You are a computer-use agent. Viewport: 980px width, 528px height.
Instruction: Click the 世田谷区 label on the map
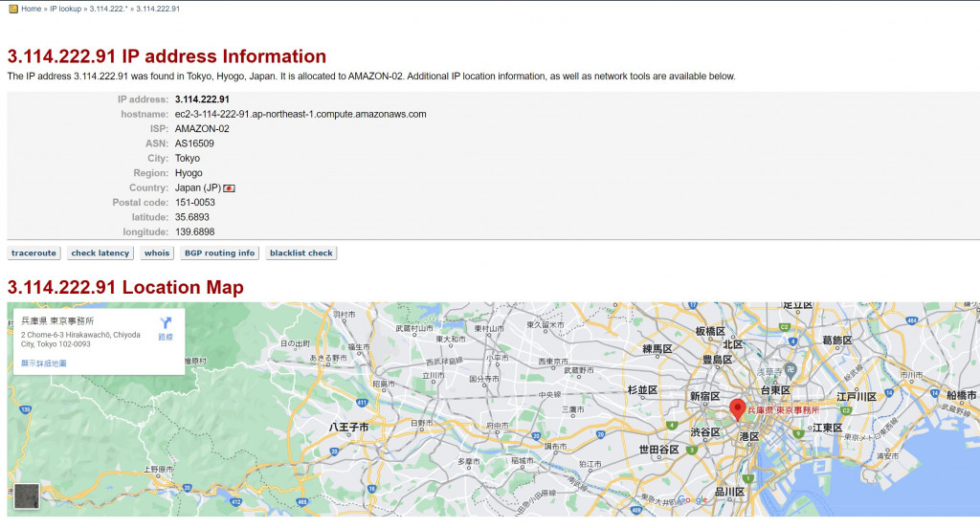tap(658, 450)
